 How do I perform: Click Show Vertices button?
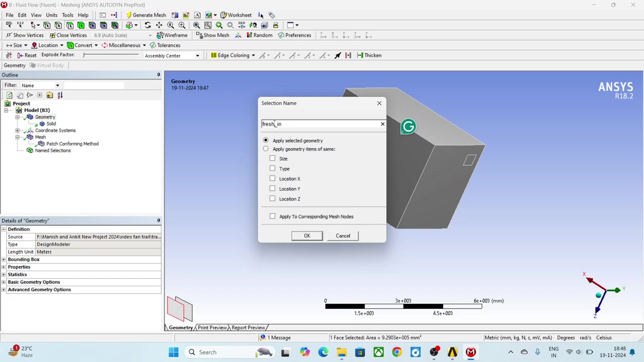tap(25, 35)
